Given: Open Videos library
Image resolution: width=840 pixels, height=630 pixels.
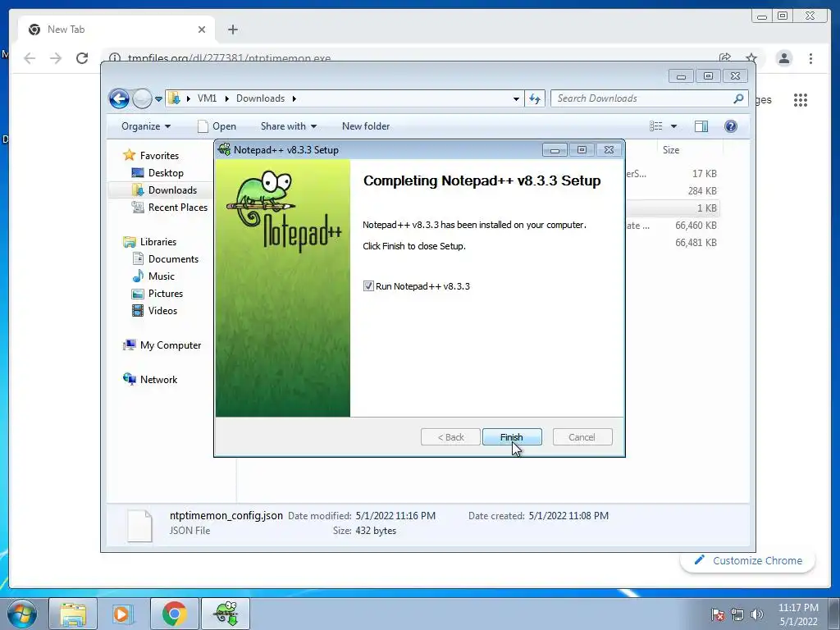Looking at the screenshot, I should 162,311.
